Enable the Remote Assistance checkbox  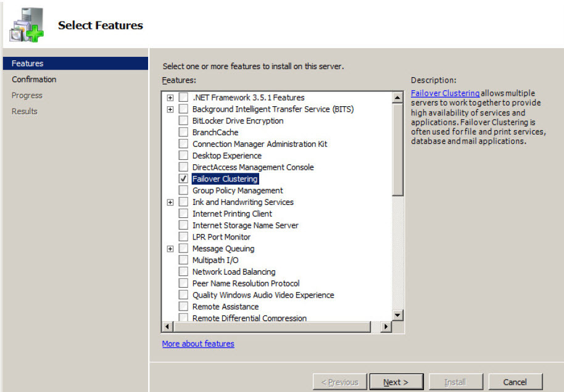[183, 306]
